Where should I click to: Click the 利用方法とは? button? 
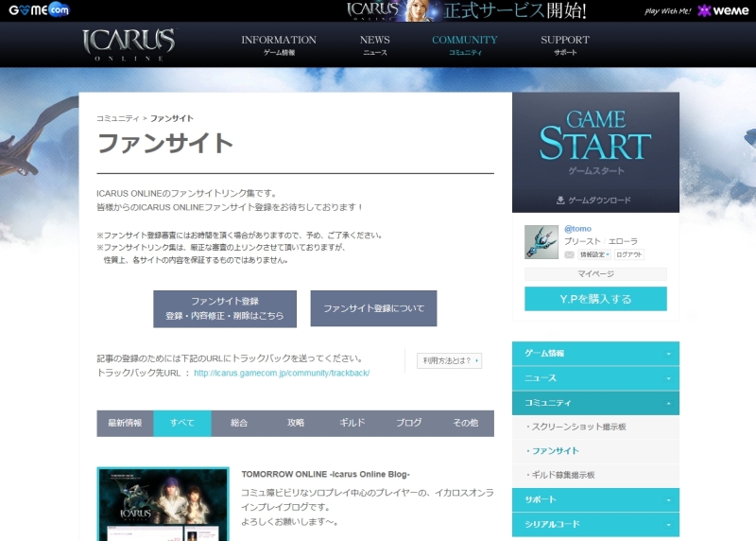(450, 360)
